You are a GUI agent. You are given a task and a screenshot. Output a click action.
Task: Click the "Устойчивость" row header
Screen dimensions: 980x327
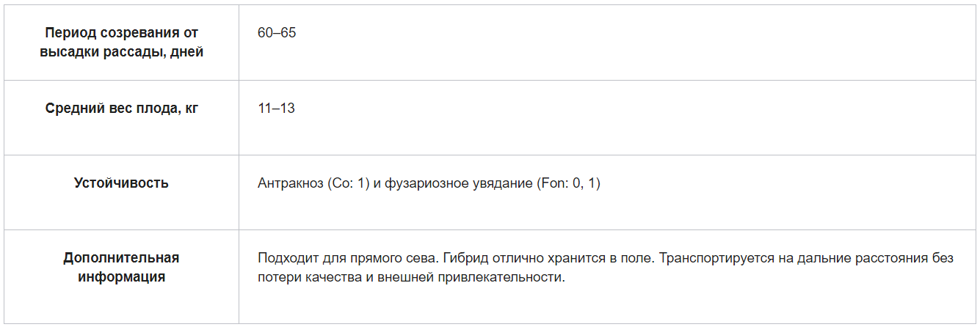pos(121,183)
